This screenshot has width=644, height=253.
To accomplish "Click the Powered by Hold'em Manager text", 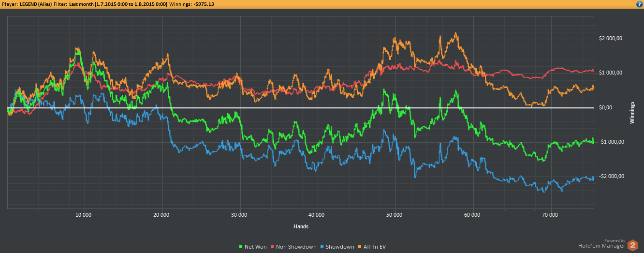I will [601, 243].
